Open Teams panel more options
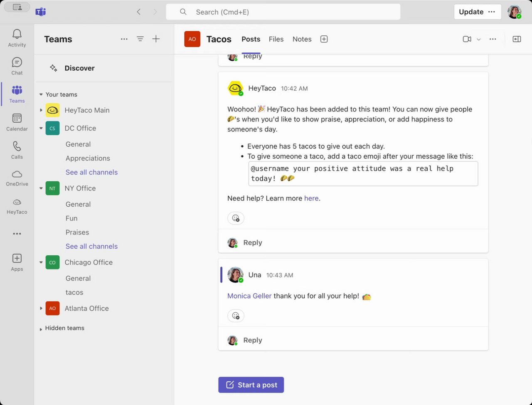Viewport: 532px width, 405px height. point(124,39)
